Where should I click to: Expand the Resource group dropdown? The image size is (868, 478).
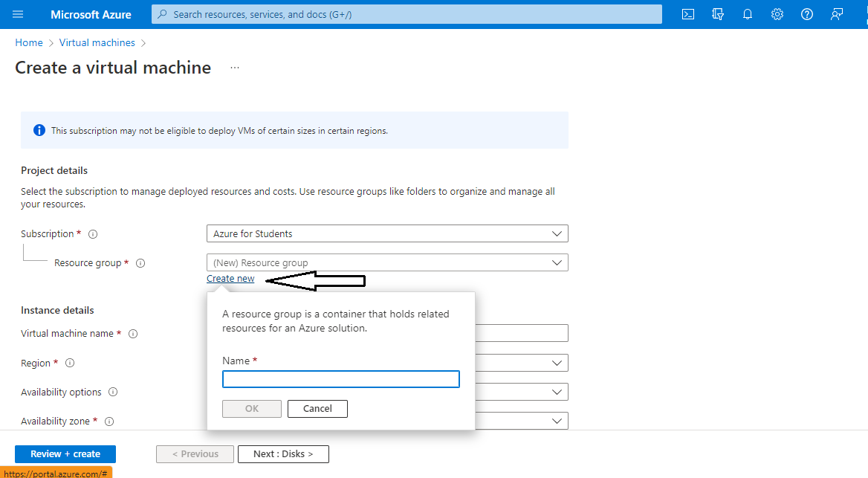point(387,262)
